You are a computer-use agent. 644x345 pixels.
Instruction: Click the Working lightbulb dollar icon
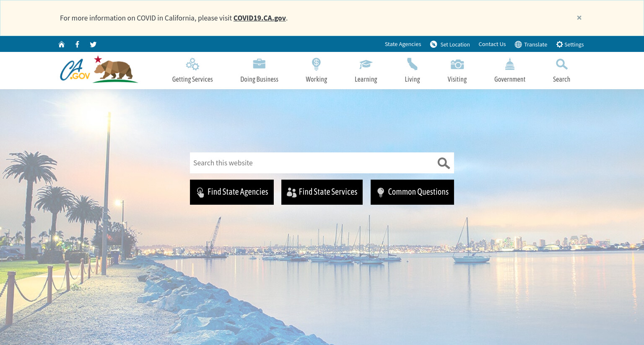click(316, 64)
